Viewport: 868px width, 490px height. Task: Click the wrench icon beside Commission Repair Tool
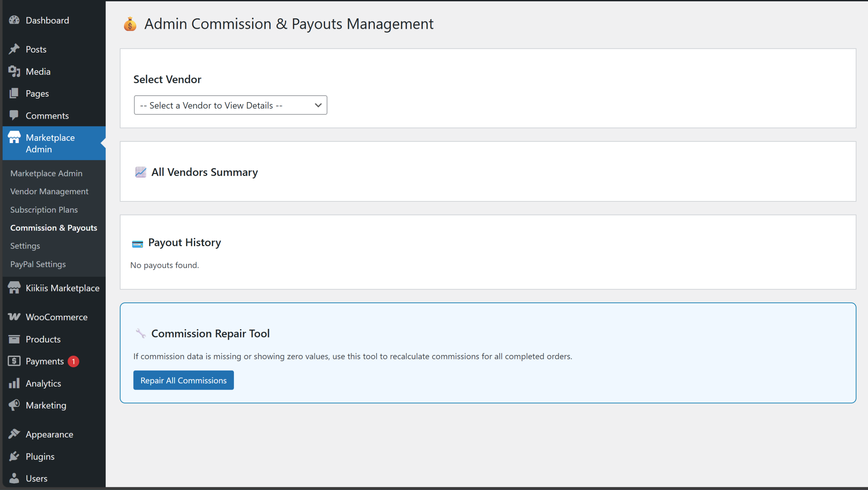point(141,334)
